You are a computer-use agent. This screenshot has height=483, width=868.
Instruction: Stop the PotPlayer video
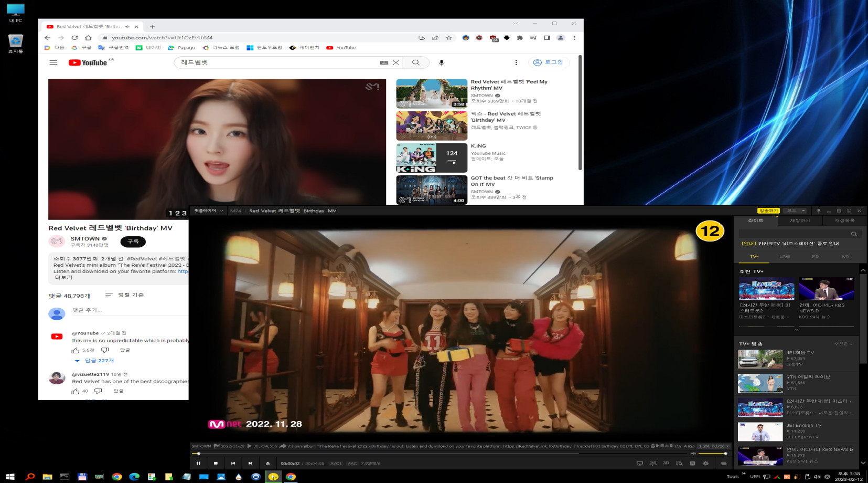pos(216,463)
